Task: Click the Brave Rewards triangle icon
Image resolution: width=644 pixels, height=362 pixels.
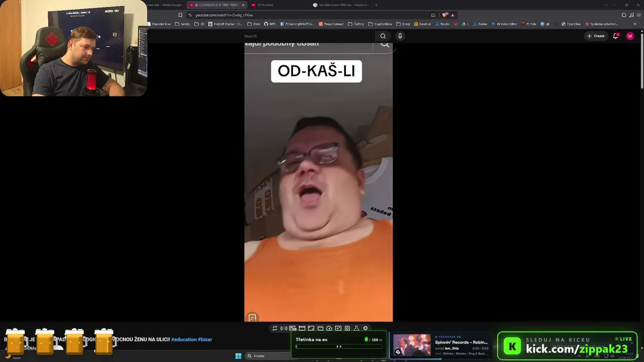Action: pos(452,15)
